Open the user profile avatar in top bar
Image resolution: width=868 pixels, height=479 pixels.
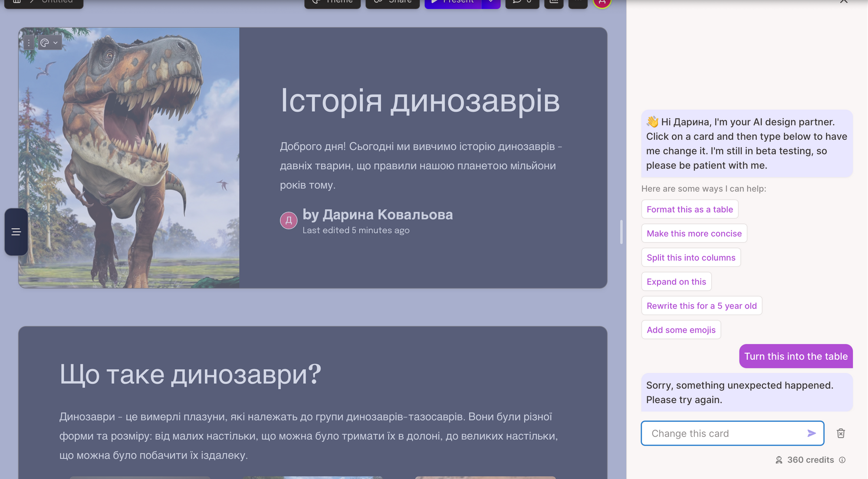coord(602,2)
